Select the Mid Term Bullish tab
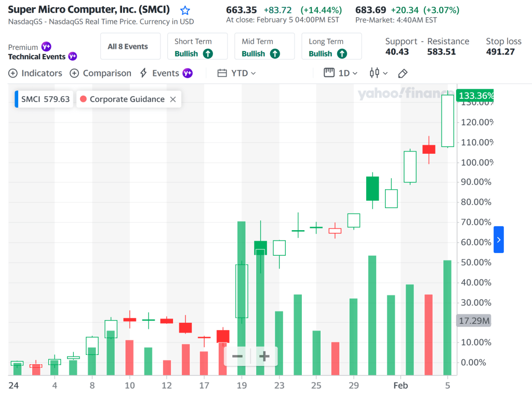Screen dimensions: 532x396 click(x=264, y=47)
